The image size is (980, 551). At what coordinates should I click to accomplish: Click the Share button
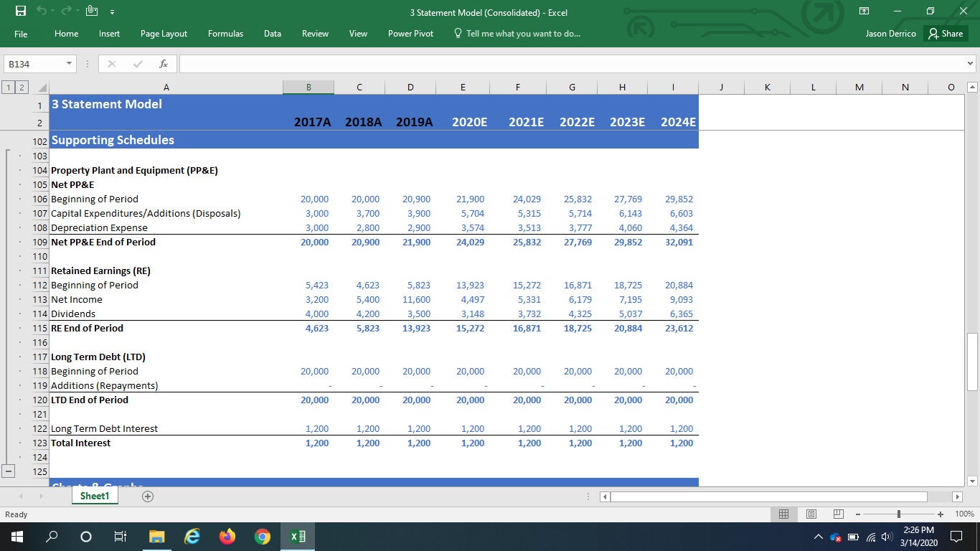coord(946,34)
